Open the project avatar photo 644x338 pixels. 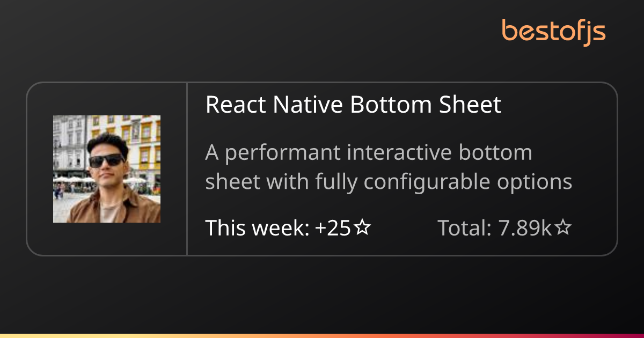(107, 169)
